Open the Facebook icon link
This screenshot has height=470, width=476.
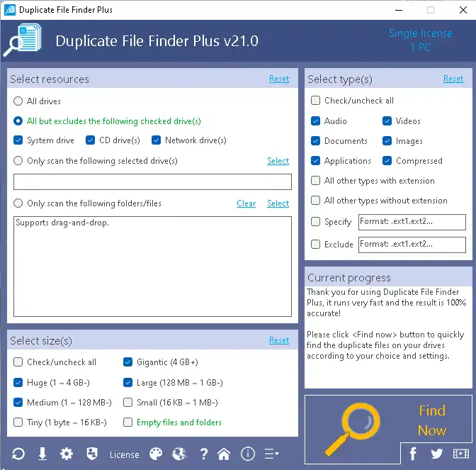413,454
